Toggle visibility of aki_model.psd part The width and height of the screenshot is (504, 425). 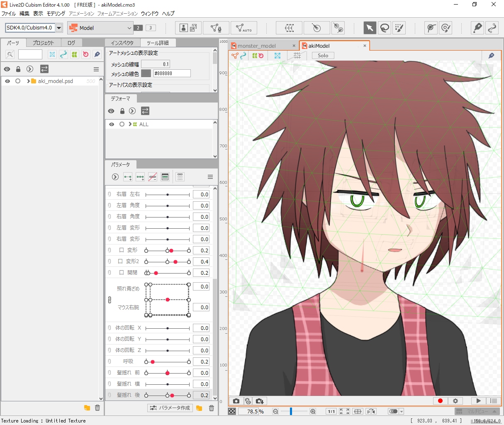pos(7,81)
